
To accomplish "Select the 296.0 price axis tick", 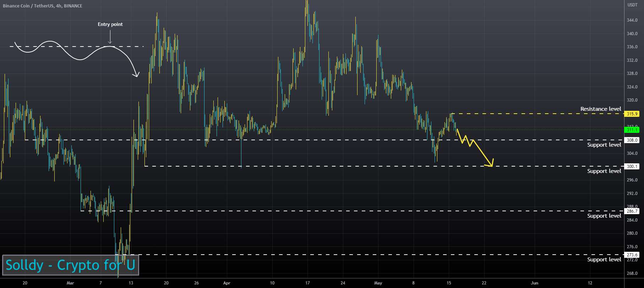I will tap(632, 180).
